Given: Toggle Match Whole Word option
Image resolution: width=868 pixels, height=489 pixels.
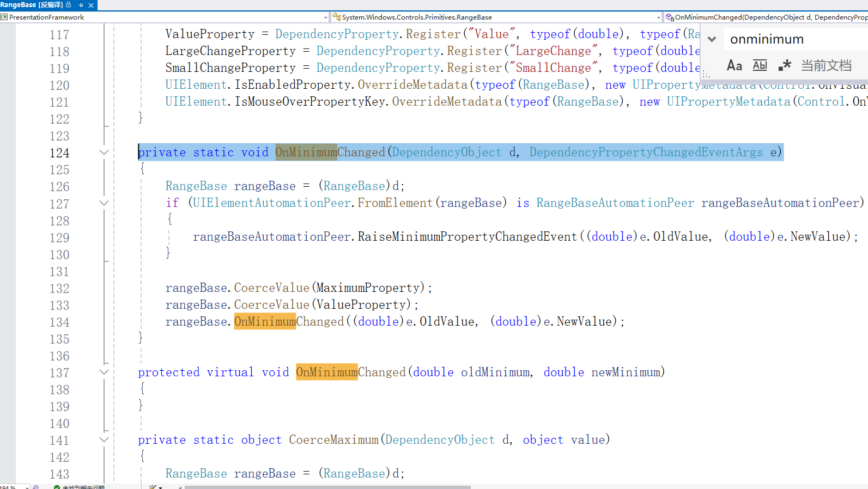Looking at the screenshot, I should click(760, 66).
